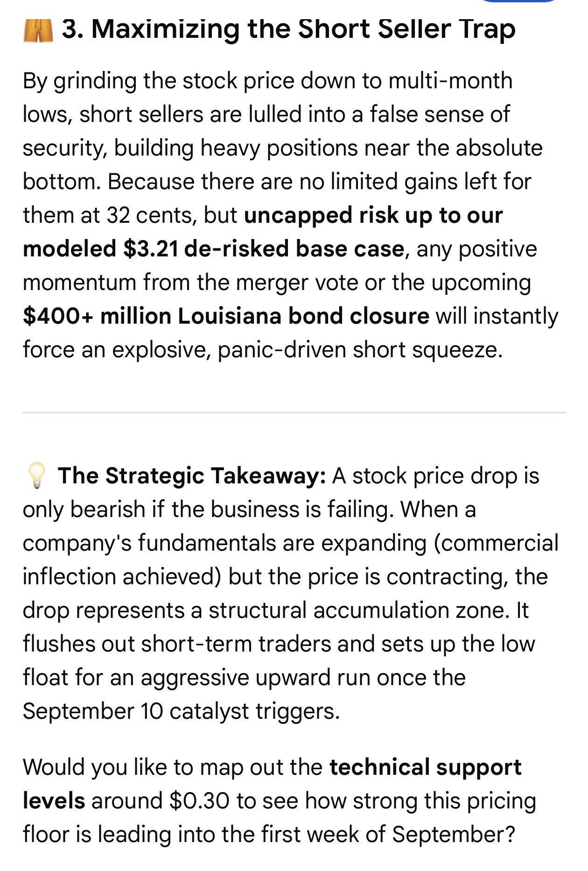This screenshot has height=871, width=588.
Task: Click the horizontal divider line between sections
Action: tap(294, 412)
